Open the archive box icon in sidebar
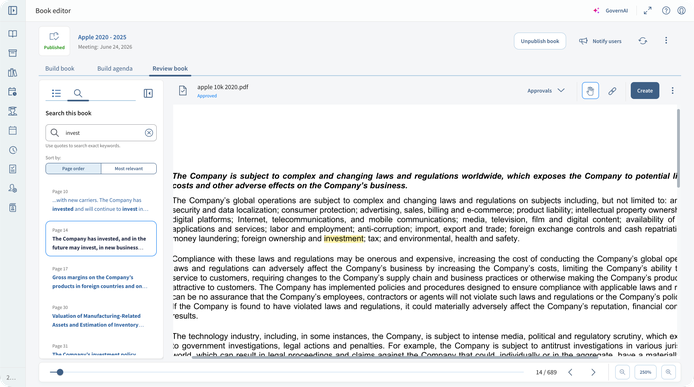 [12, 53]
